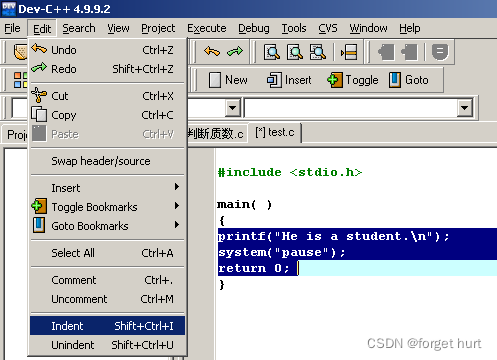This screenshot has width=497, height=360.
Task: Switch to the [*] test.c tab
Action: pos(275,133)
